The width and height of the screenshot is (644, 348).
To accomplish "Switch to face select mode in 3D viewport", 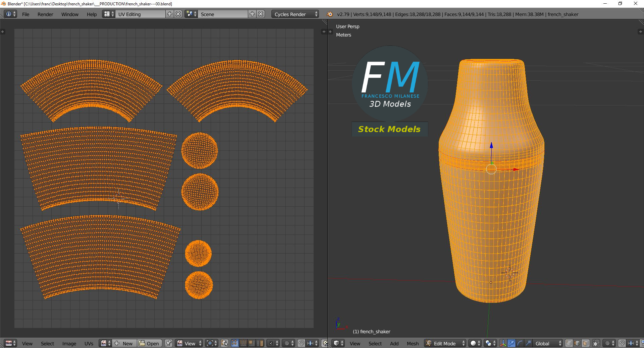I will pyautogui.click(x=586, y=343).
